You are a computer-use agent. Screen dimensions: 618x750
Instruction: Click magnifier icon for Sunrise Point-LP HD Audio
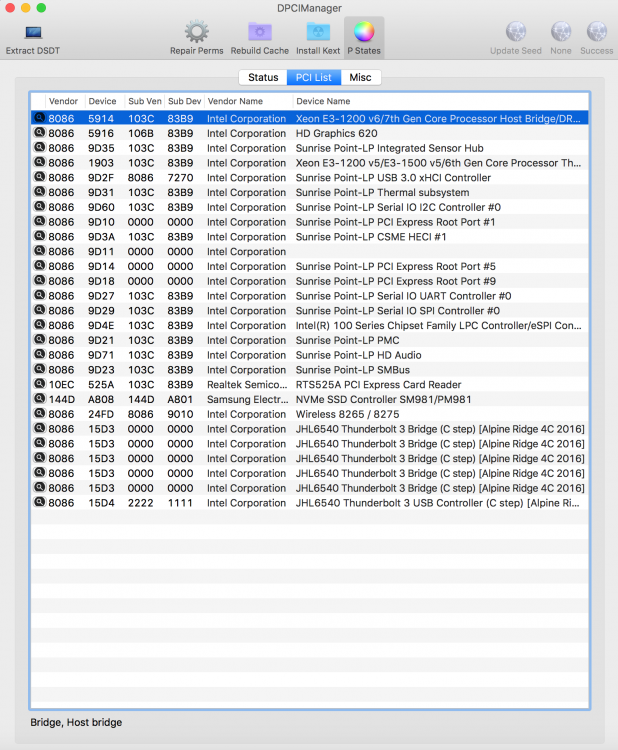pos(39,355)
